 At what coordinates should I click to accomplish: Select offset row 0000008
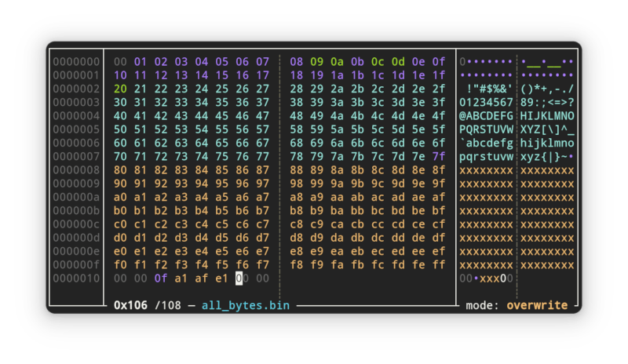click(x=75, y=169)
